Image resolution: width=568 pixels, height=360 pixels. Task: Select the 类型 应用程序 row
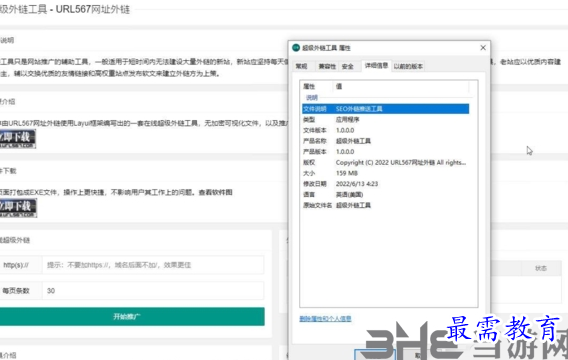[x=385, y=120]
